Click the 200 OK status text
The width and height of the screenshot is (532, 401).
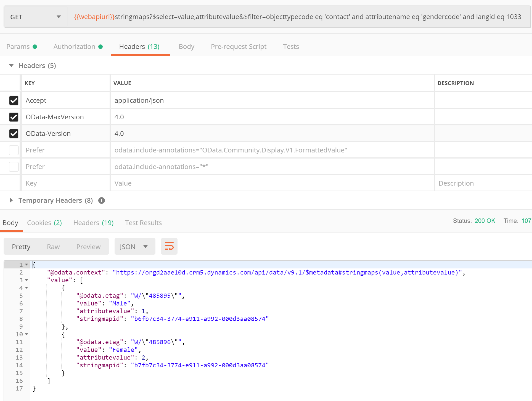tap(485, 221)
